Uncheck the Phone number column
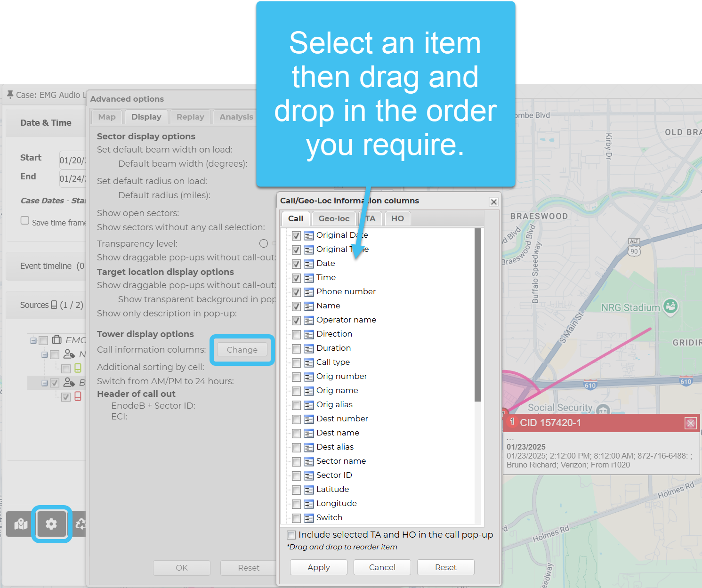The width and height of the screenshot is (702, 588). click(296, 292)
